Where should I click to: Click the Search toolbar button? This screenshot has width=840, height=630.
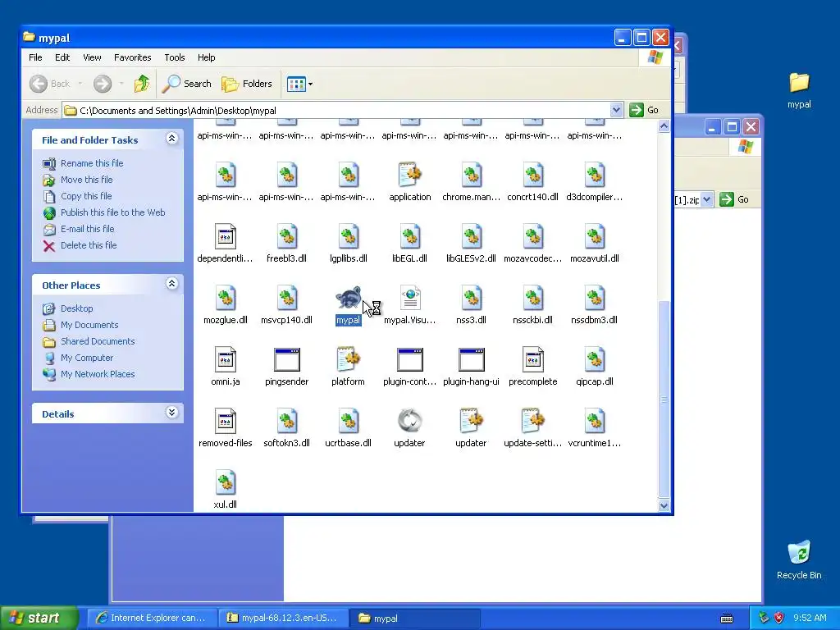click(187, 84)
